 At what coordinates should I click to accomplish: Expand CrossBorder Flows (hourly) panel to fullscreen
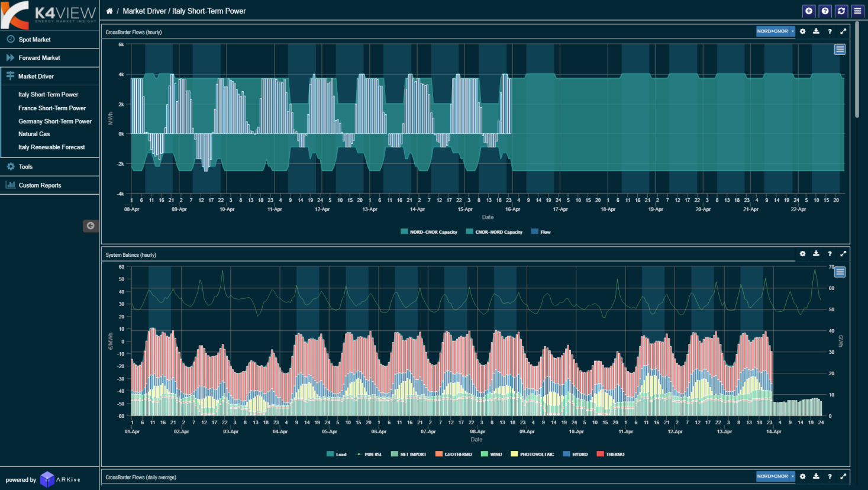(843, 31)
